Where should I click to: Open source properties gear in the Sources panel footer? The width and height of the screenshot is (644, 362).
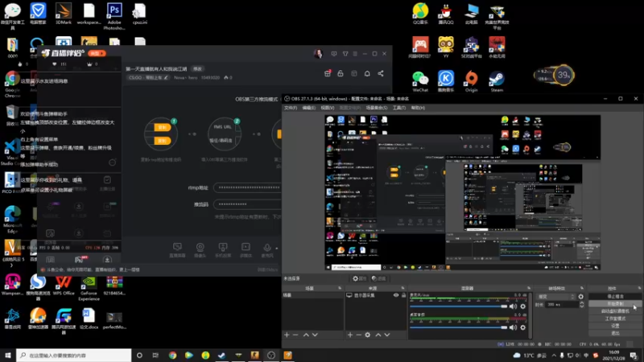(368, 335)
